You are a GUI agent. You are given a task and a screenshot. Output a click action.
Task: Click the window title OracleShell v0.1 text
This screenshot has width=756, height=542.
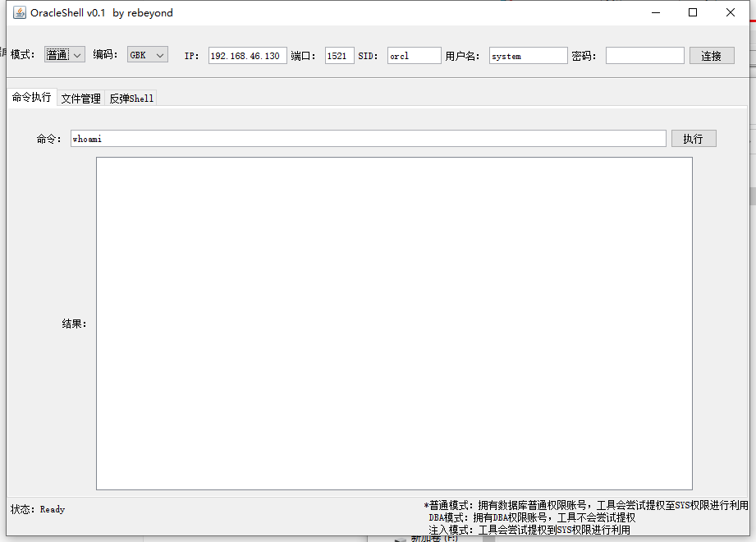click(x=102, y=12)
